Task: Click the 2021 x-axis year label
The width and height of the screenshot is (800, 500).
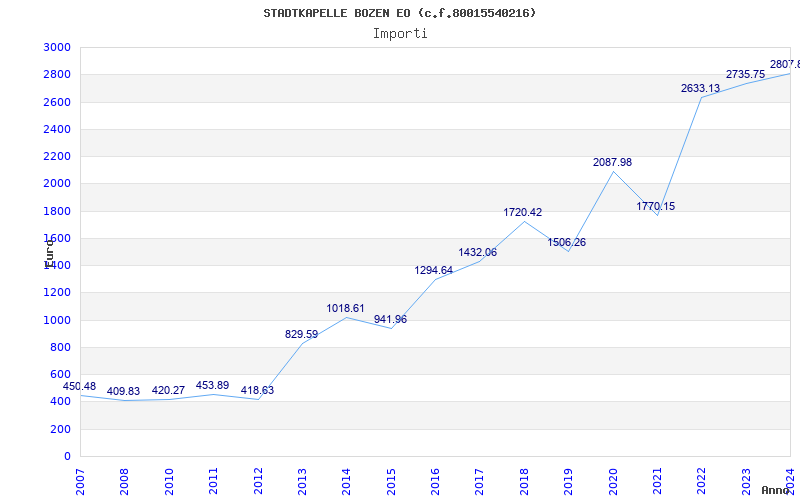Action: 657,482
